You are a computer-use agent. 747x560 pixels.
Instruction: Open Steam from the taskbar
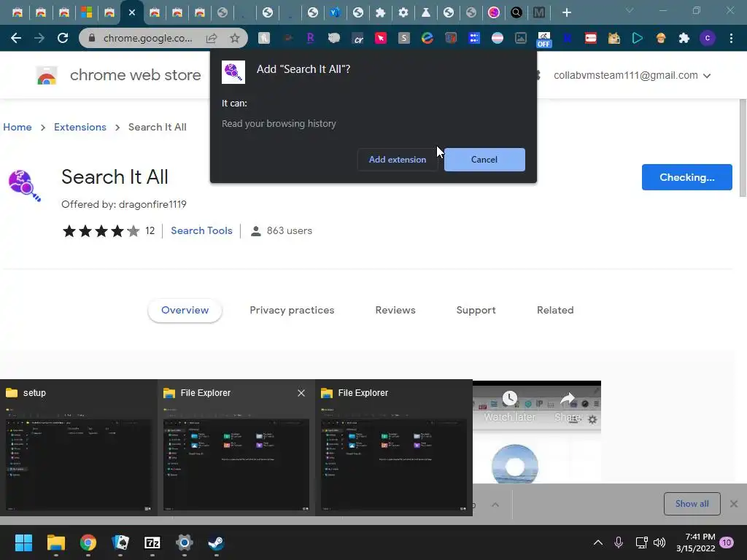point(216,542)
